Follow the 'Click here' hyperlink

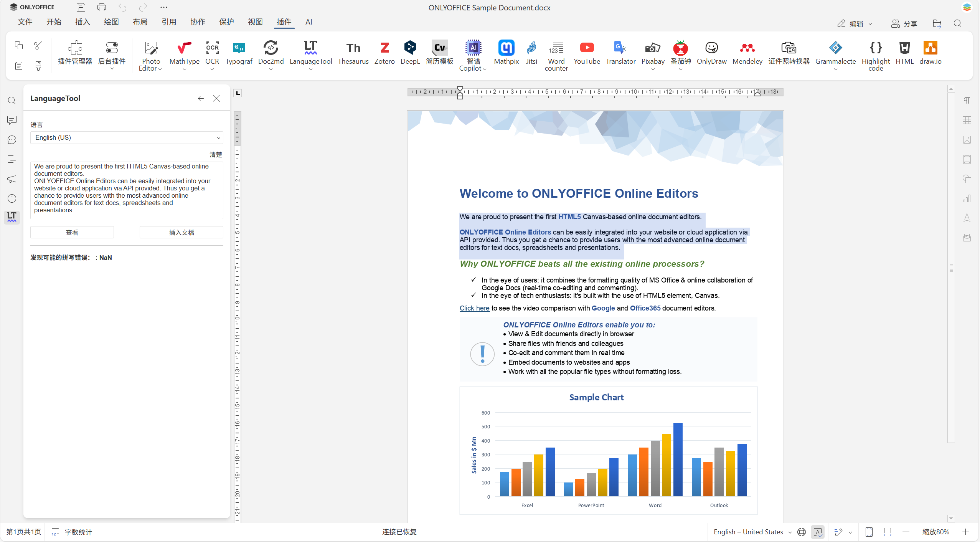click(x=474, y=308)
